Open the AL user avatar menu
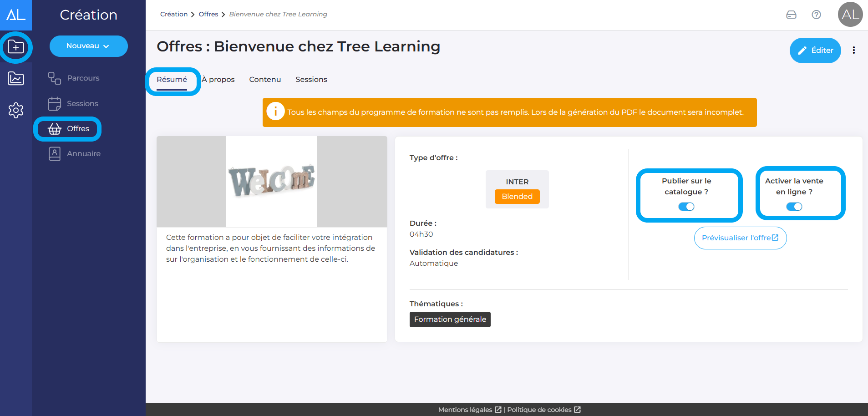Viewport: 868px width, 416px height. [850, 15]
